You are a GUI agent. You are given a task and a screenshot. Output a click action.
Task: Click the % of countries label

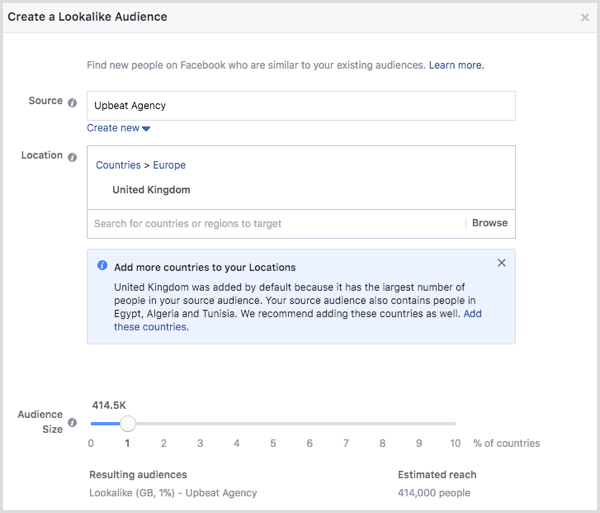(x=507, y=443)
